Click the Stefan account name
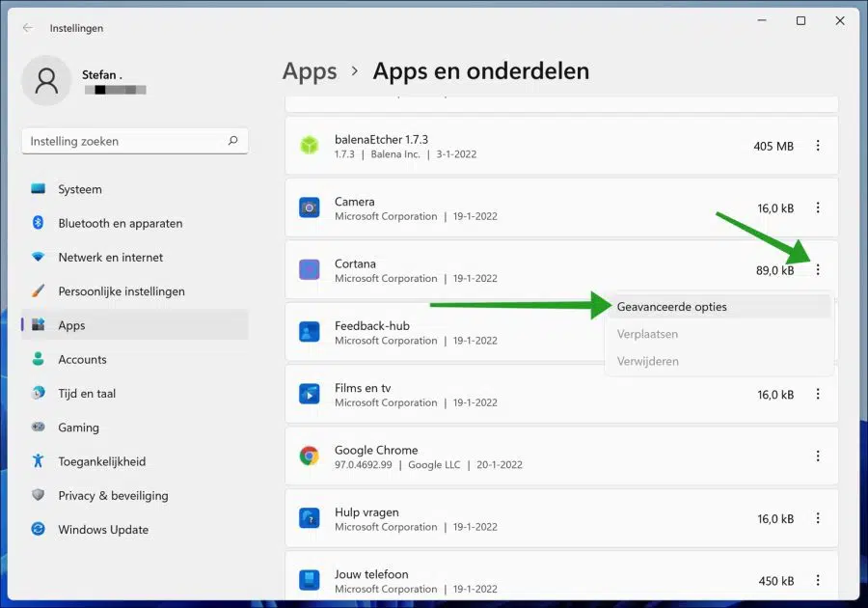The image size is (868, 608). (x=102, y=74)
